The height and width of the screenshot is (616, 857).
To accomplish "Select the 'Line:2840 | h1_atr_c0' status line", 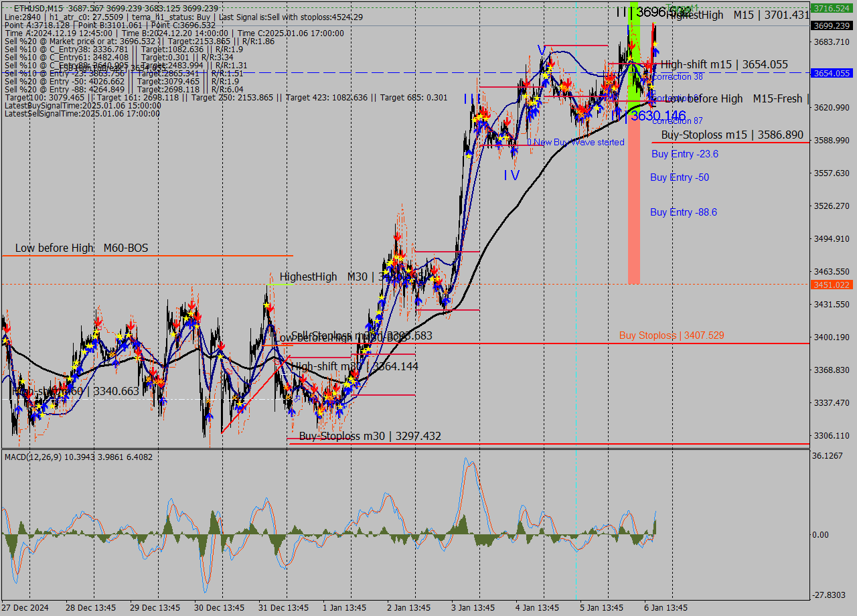I will coord(184,17).
